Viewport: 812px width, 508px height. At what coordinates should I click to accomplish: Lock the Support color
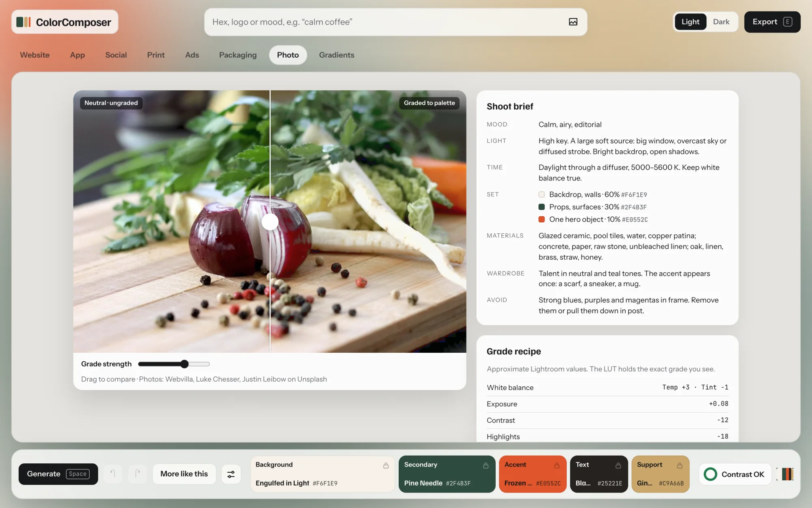click(x=680, y=465)
